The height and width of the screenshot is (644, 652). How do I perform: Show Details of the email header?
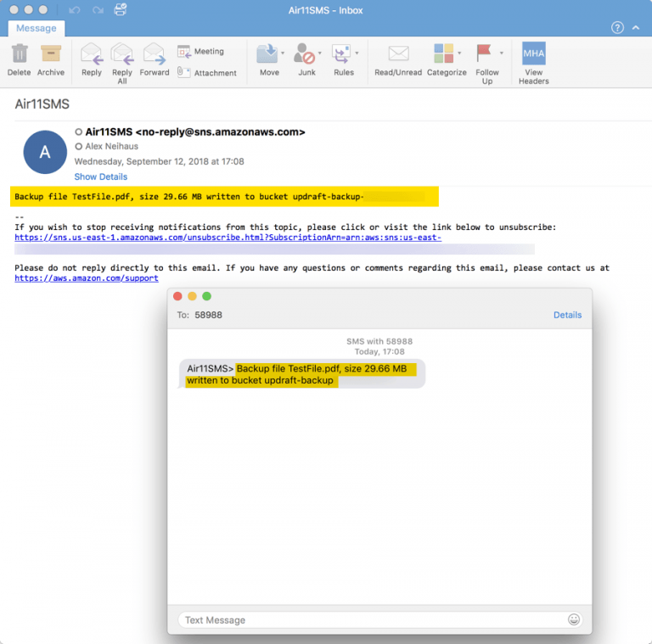pos(101,176)
